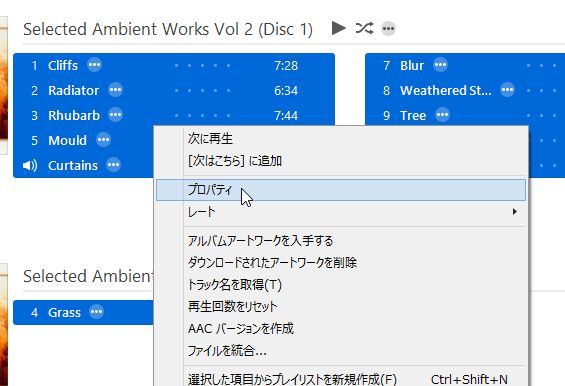Screen dimensions: 565x386
Task: Select the Radiator track row
Action: pos(174,90)
